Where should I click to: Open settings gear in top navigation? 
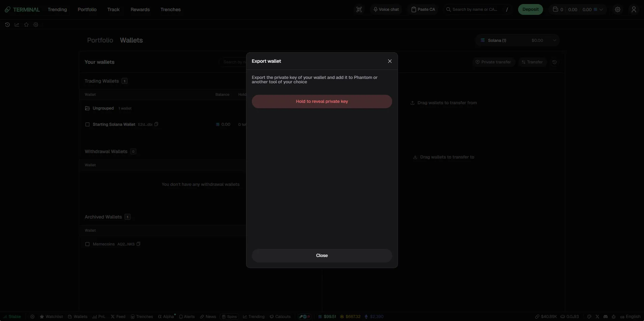618,9
